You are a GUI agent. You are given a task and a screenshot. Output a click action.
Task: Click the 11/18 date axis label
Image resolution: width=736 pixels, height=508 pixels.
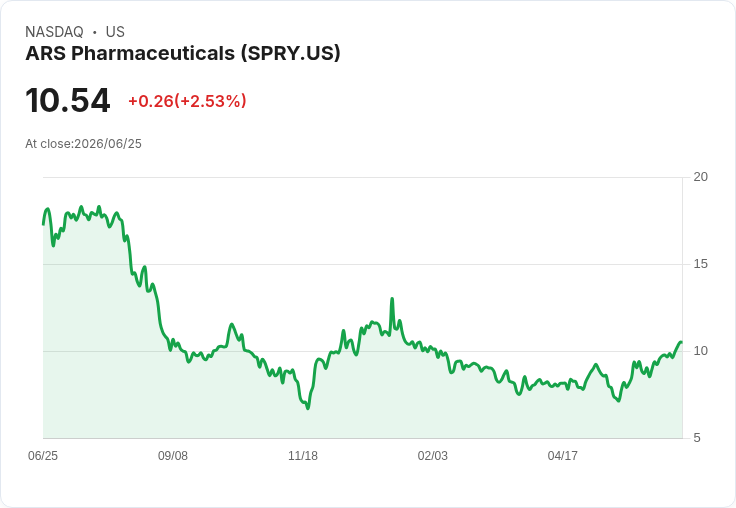point(303,456)
